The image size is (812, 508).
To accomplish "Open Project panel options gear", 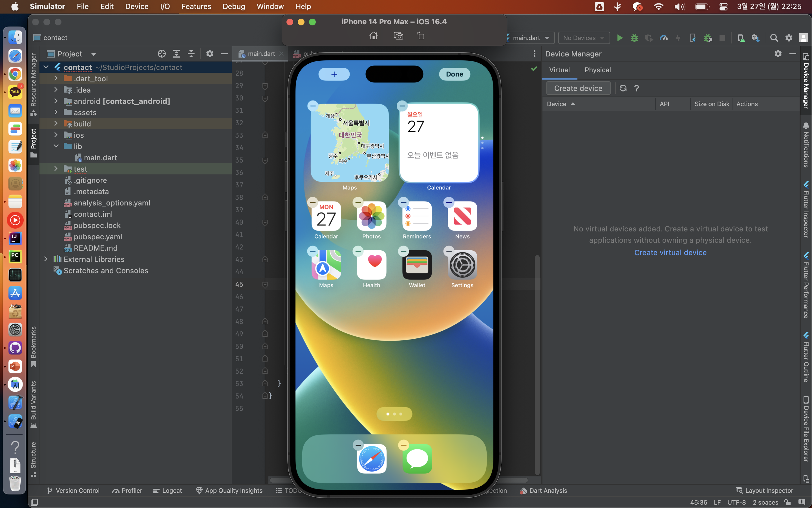I will click(210, 54).
